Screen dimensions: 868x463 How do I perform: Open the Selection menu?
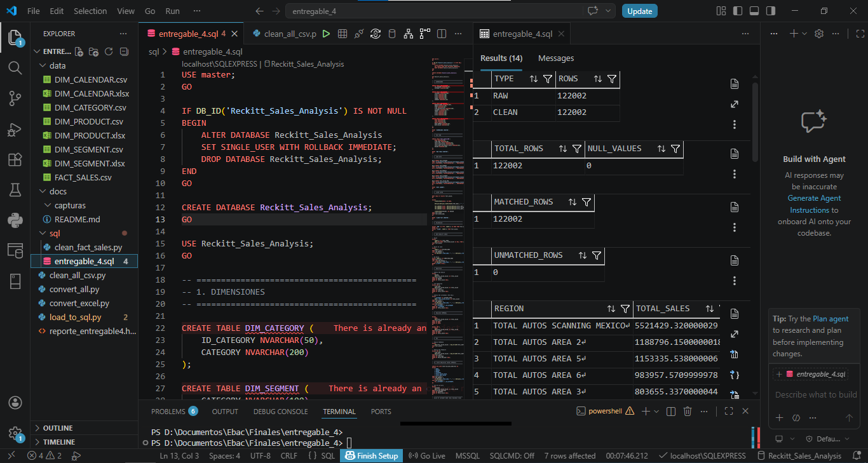(x=90, y=11)
